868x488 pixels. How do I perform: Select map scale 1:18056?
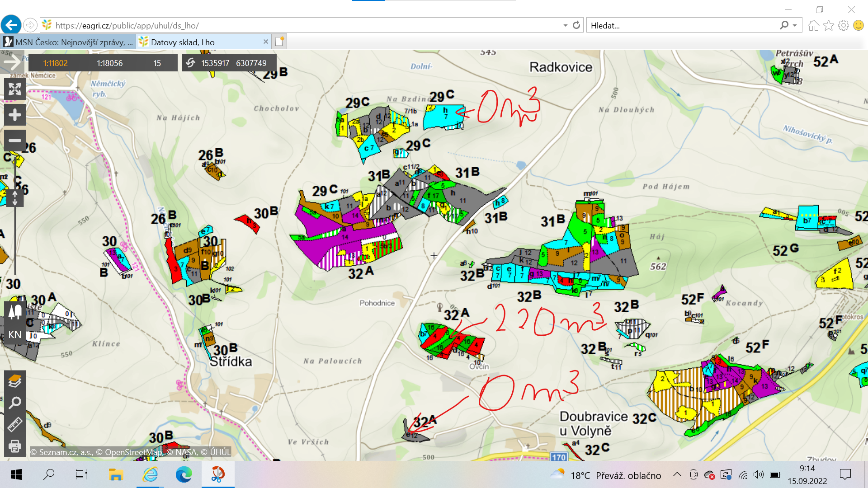(x=109, y=63)
